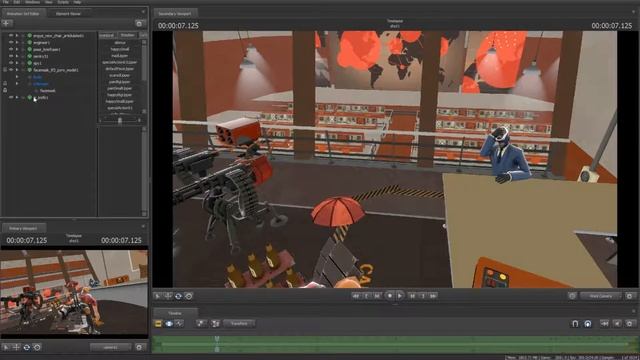Viewport: 640px width, 360px height.
Task: Toggle visibility eye for engineer1
Action: 11,42
